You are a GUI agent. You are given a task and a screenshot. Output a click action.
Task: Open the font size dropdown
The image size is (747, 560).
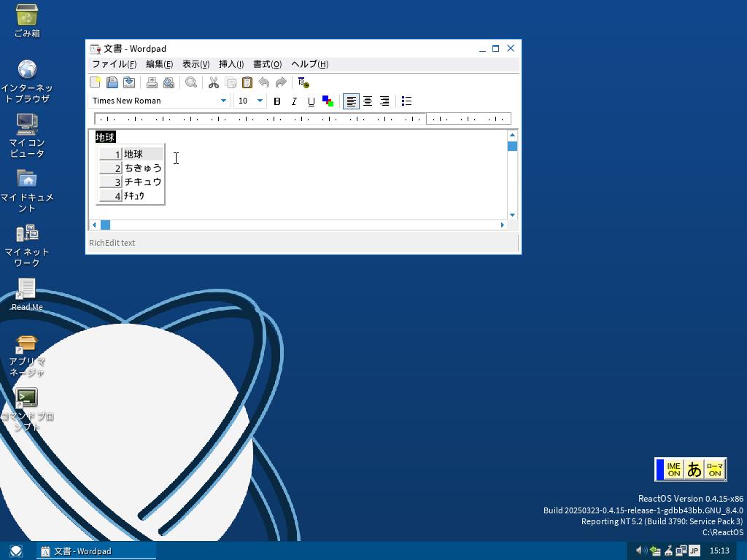pos(259,101)
